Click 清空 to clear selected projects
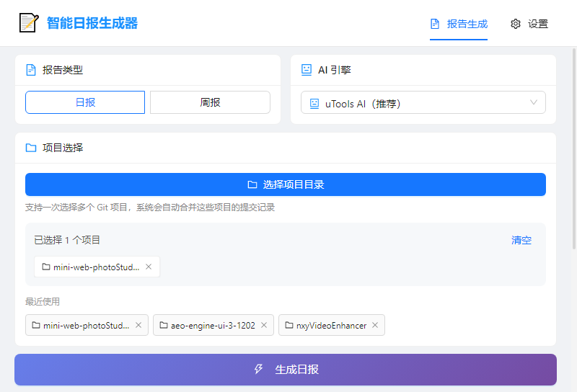Screen dimensions: 577x392 pyautogui.click(x=521, y=240)
